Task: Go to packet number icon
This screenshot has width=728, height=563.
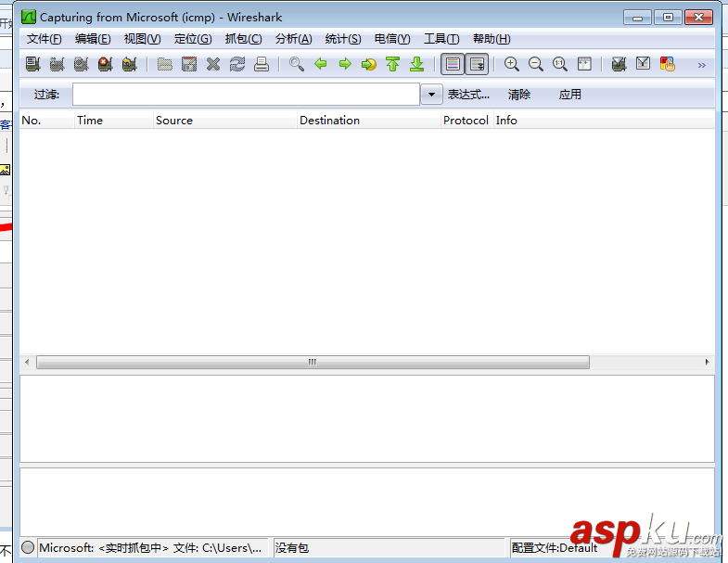Action: pos(369,64)
